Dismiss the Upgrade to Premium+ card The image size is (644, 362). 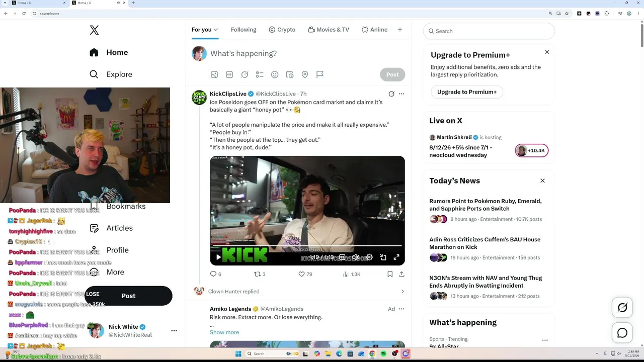[547, 52]
